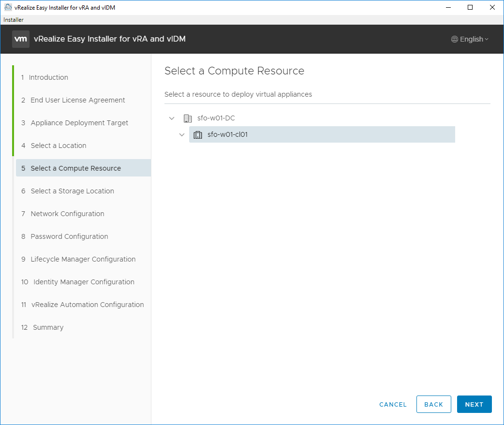504x425 pixels.
Task: Open Lifecycle Manager Configuration step
Action: 78,259
